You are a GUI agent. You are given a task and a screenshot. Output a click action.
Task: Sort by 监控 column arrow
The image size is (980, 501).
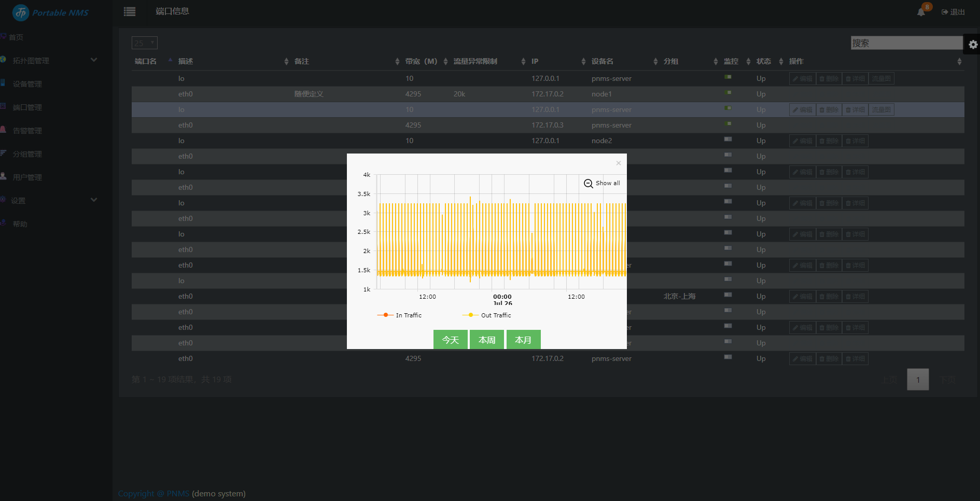point(748,62)
